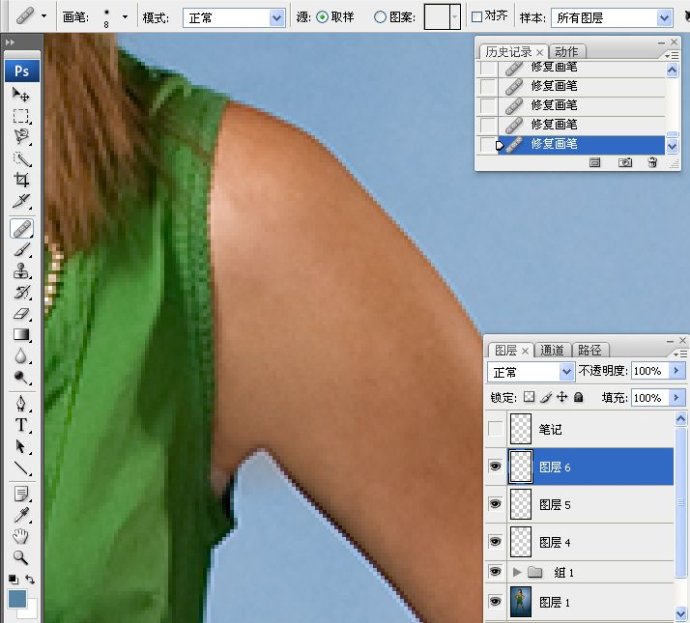
Task: Select the Notes tool
Action: [x=20, y=493]
